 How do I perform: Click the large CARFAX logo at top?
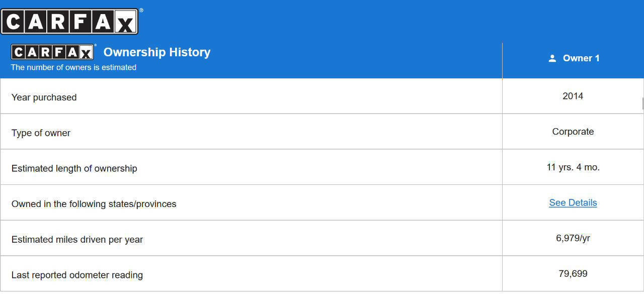[69, 22]
